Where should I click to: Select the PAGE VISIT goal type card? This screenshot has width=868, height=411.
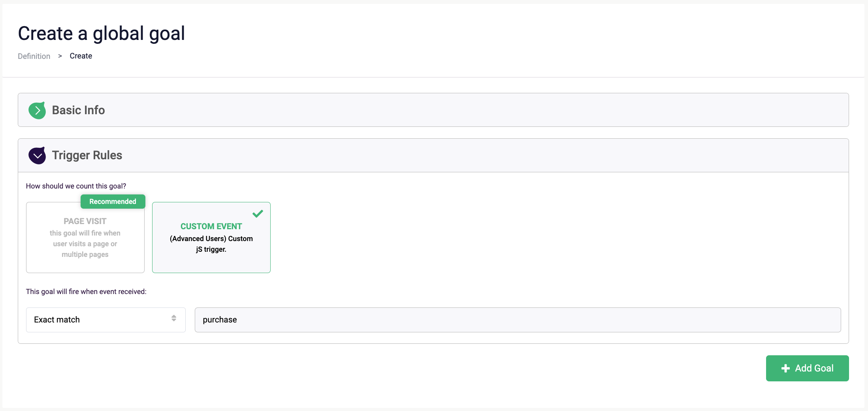pyautogui.click(x=85, y=238)
